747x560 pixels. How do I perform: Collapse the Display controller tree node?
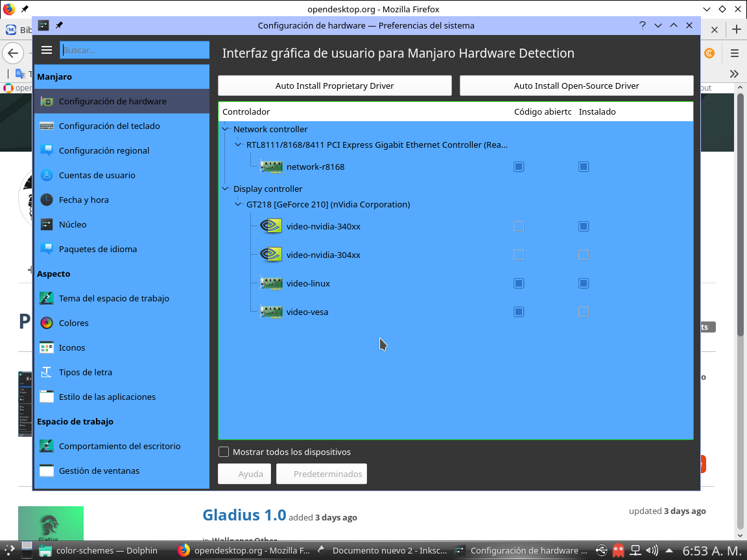[x=226, y=189]
